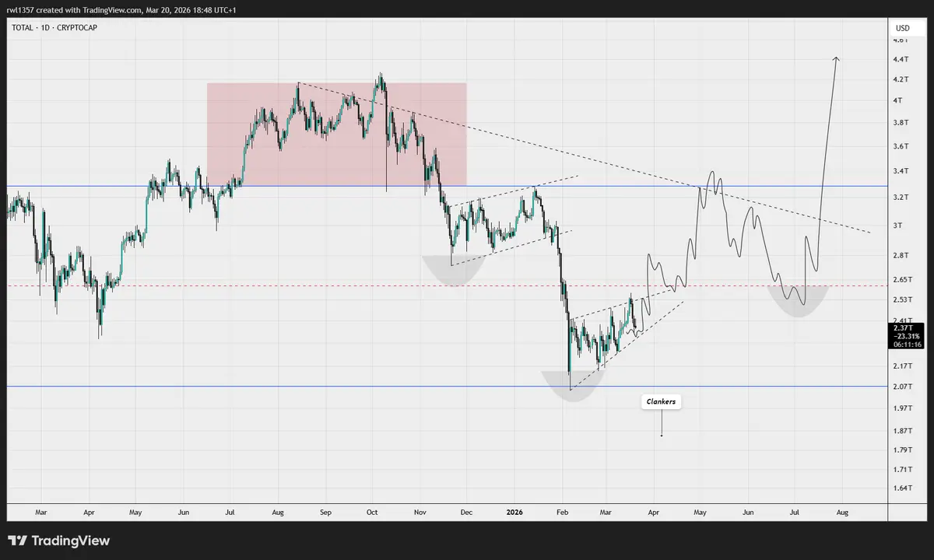Click the 3.8T price axis label
The height and width of the screenshot is (560, 934).
pyautogui.click(x=902, y=123)
